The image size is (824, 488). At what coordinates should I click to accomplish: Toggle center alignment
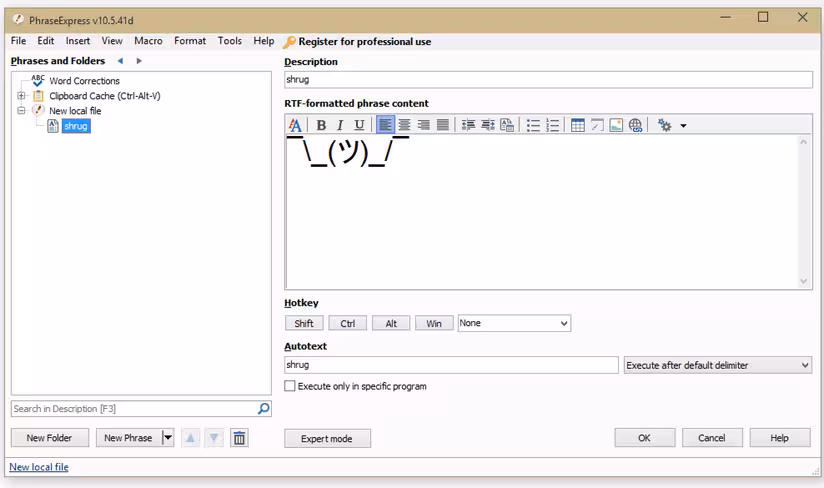coord(404,125)
